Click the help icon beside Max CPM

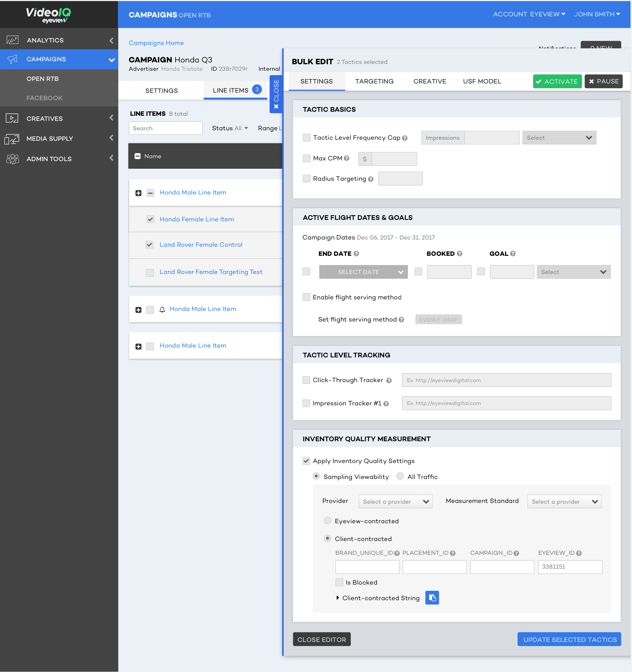[x=346, y=158]
